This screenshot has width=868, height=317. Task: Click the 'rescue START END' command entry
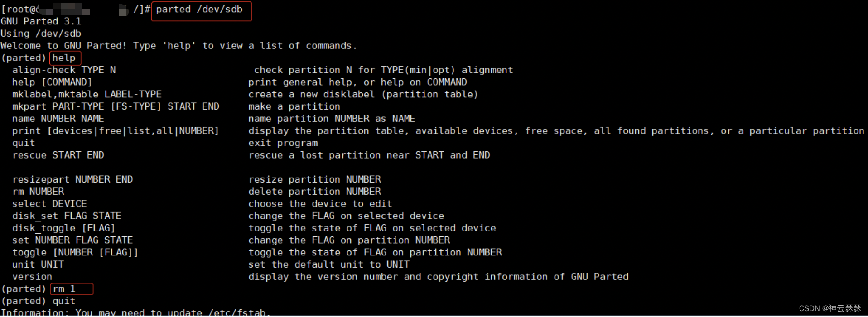pos(58,155)
